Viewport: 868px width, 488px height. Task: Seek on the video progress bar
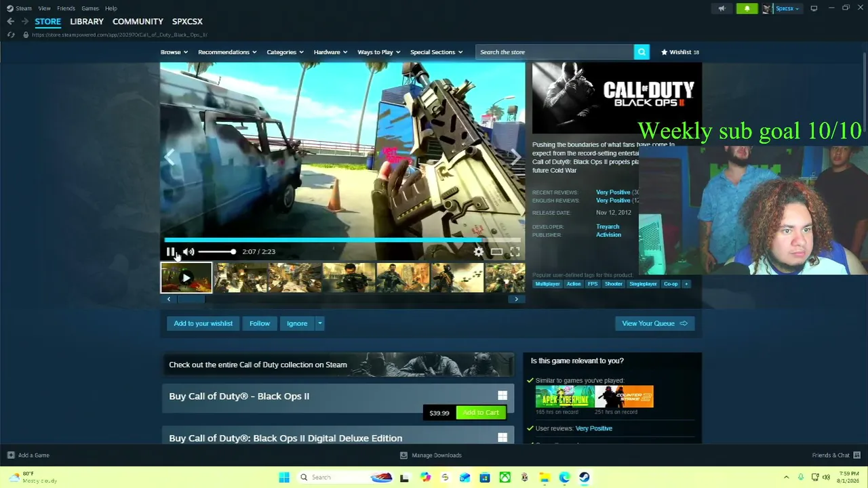coord(342,240)
